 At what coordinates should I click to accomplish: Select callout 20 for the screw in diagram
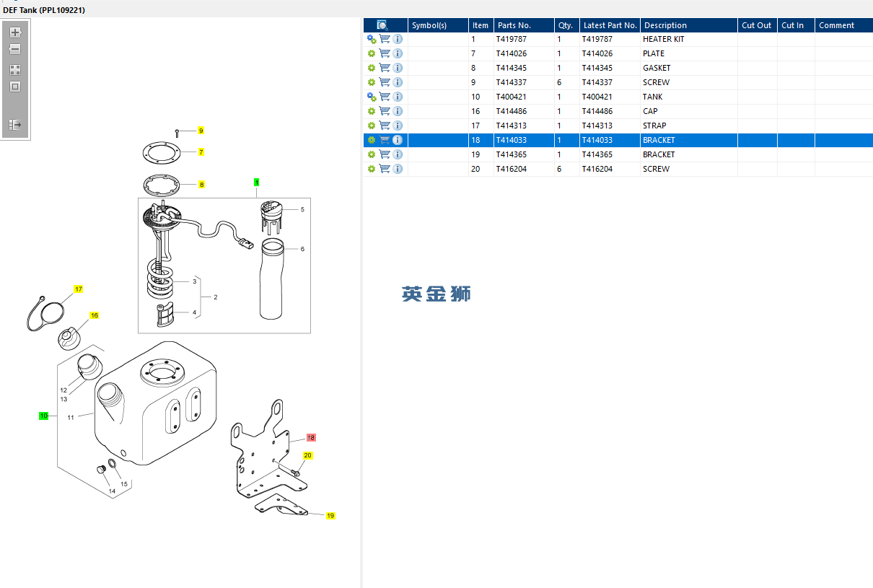pyautogui.click(x=307, y=455)
